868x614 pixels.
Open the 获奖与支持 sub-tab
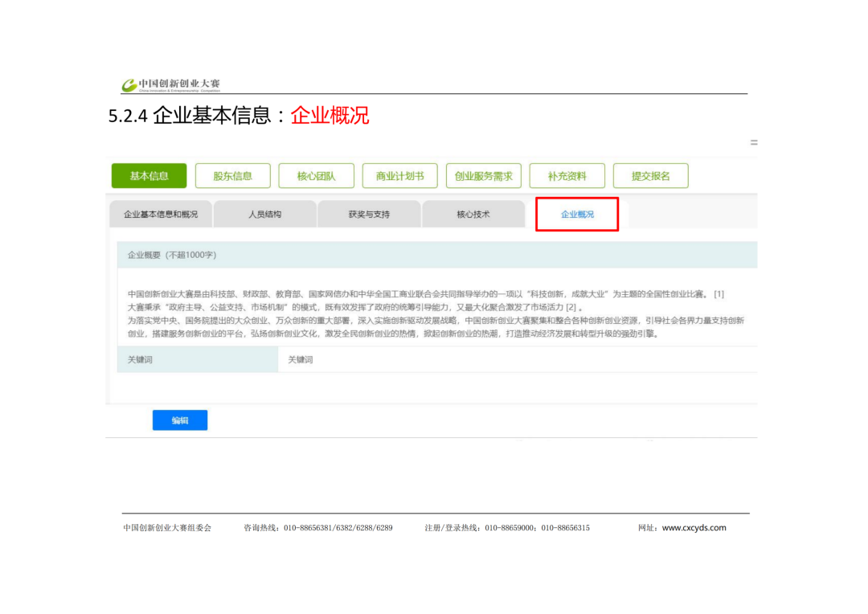[x=369, y=215]
